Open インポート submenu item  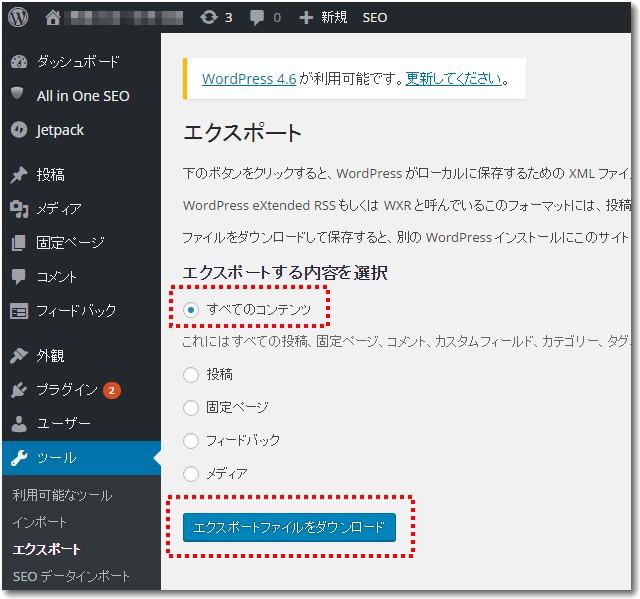click(x=40, y=522)
